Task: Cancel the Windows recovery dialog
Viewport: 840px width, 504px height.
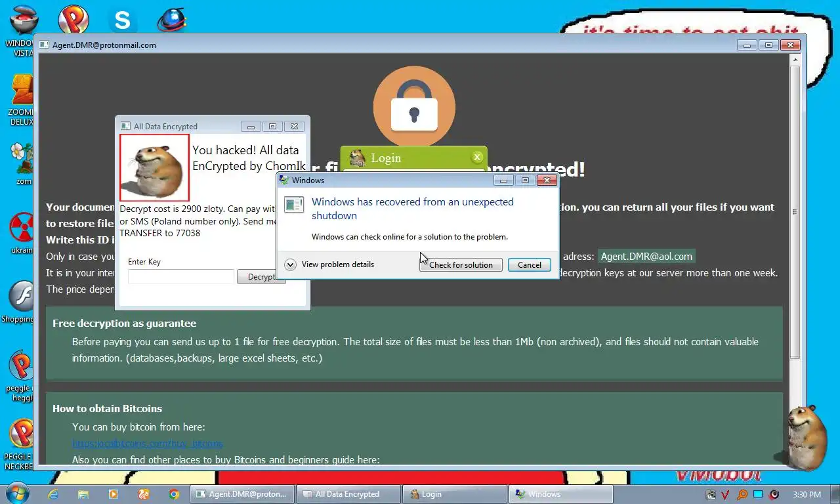Action: click(x=529, y=264)
